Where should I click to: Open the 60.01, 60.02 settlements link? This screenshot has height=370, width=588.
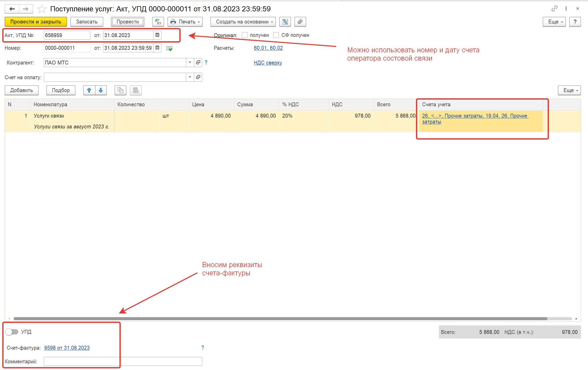click(x=268, y=48)
